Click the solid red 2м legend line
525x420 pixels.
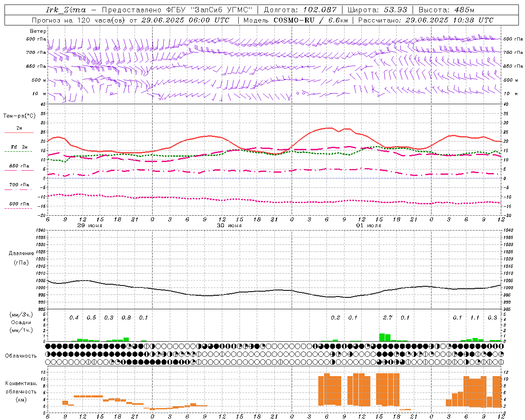[x=19, y=133]
